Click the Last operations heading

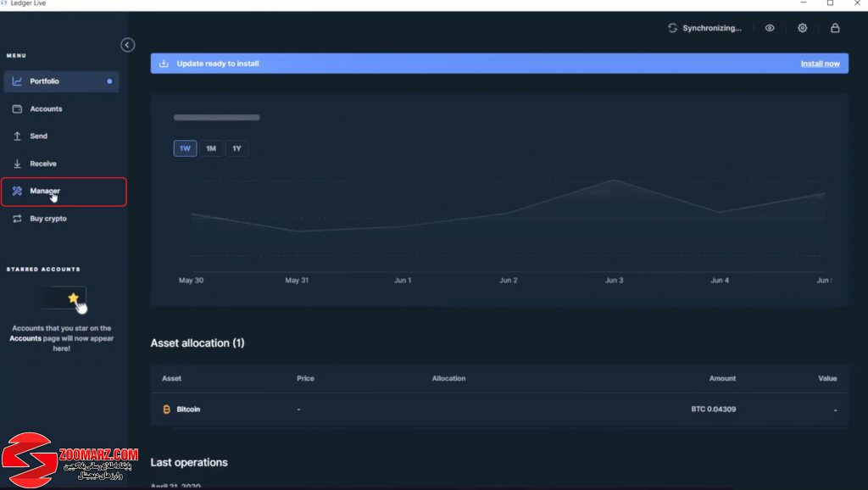[x=189, y=462]
